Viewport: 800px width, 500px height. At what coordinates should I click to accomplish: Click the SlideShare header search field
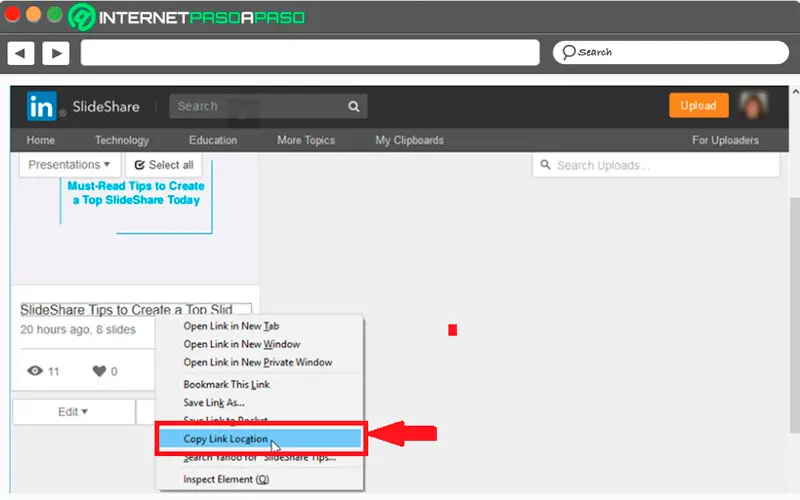click(268, 106)
